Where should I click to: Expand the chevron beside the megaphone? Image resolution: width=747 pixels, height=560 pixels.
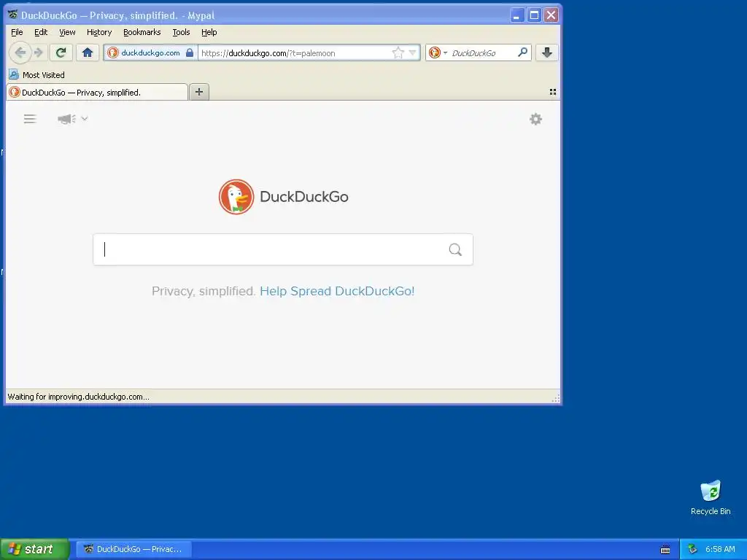(x=85, y=119)
